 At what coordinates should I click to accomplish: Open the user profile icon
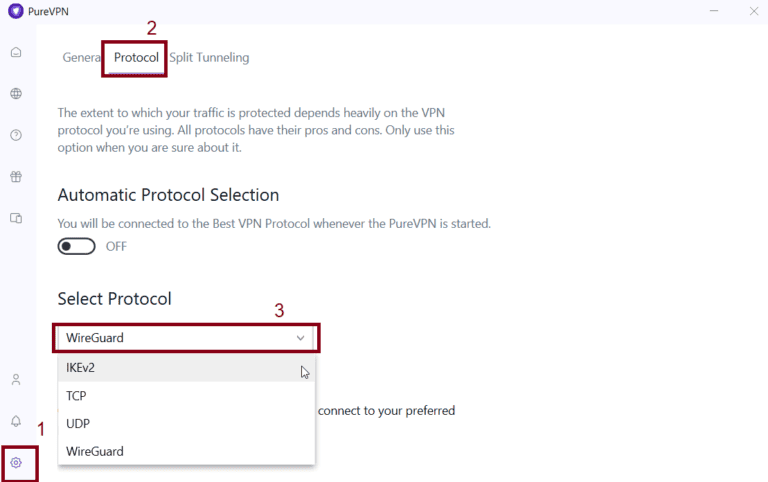tap(16, 380)
